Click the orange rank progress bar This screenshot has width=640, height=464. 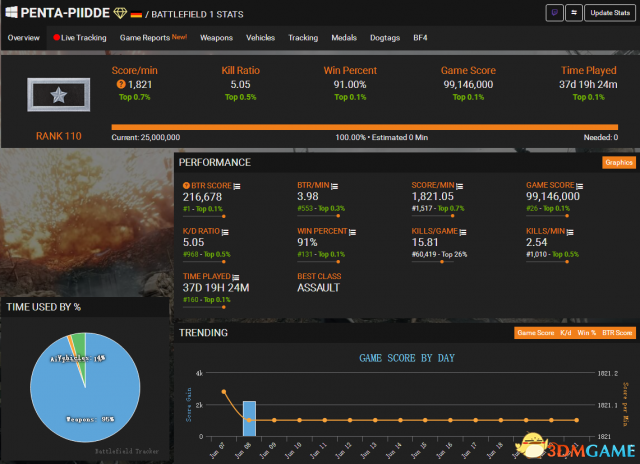point(364,127)
